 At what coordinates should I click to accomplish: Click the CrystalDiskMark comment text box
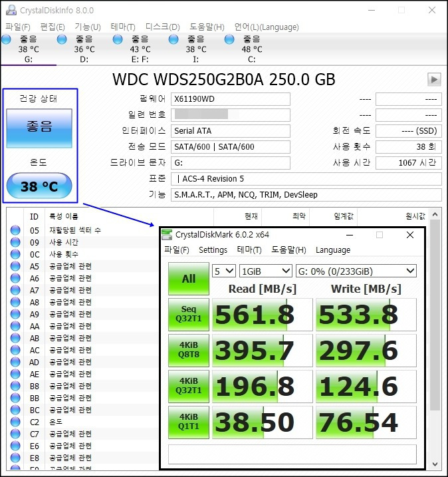[292, 454]
